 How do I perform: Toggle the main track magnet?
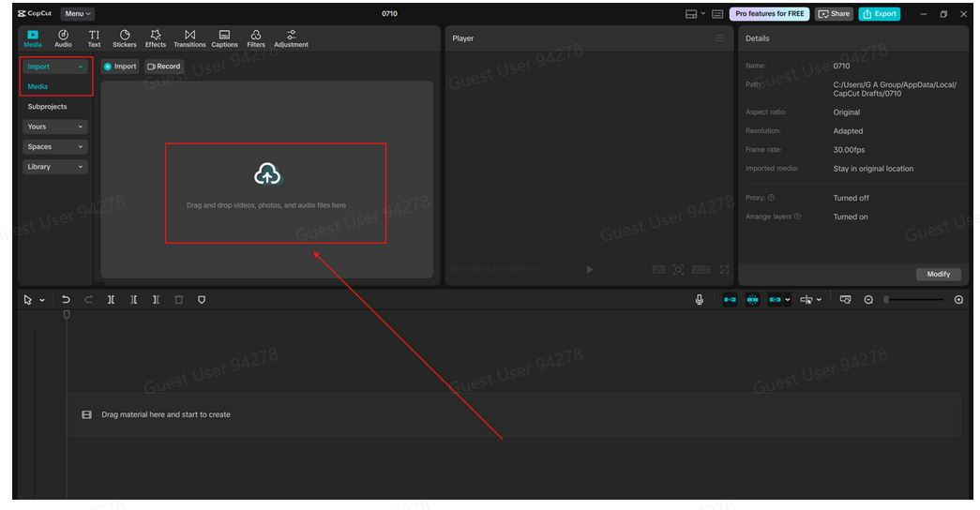click(730, 300)
